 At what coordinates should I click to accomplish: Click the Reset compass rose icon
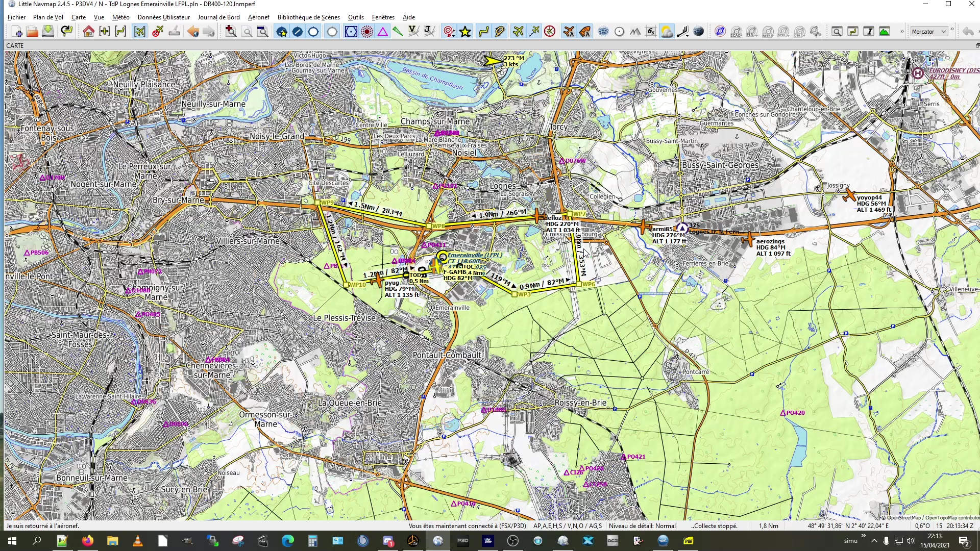point(550,32)
